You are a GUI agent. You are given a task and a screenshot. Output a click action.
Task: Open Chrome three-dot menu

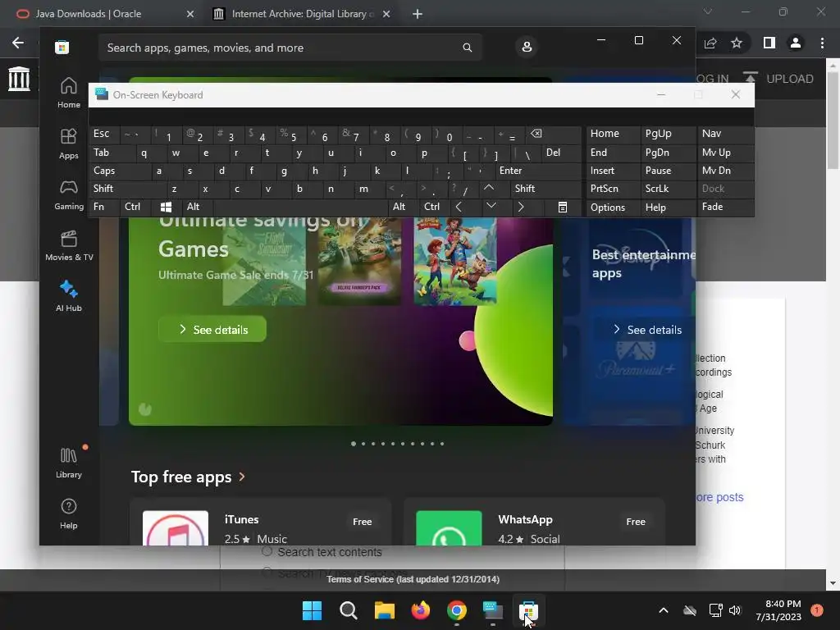pyautogui.click(x=822, y=43)
